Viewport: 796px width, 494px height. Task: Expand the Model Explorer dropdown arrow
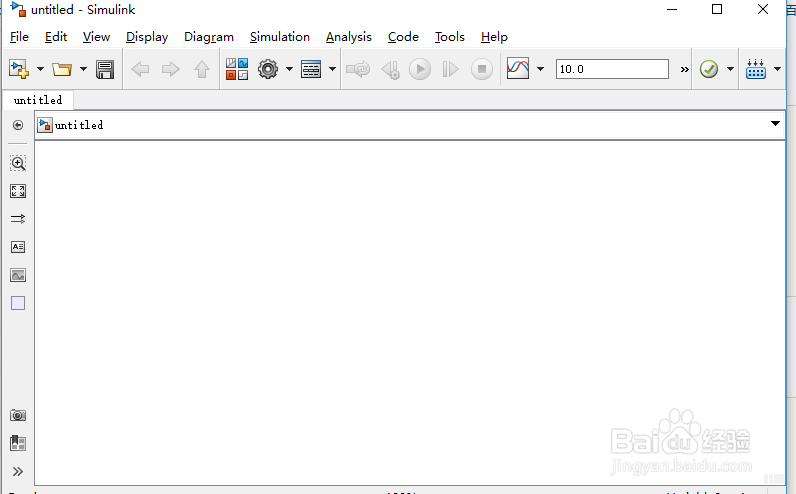tap(333, 69)
